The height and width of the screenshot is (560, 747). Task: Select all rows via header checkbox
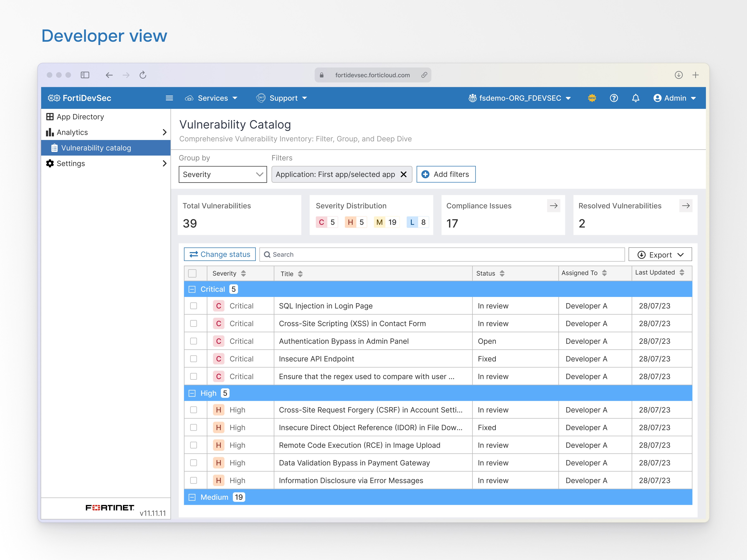tap(192, 273)
